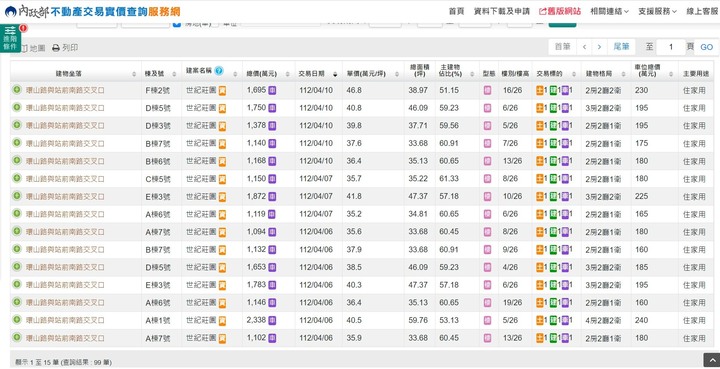720x369 pixels.
Task: Click the map icon labeled 地圖
Action: [x=33, y=48]
